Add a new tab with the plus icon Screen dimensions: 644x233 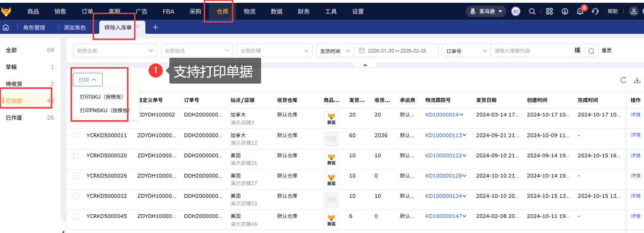(155, 27)
